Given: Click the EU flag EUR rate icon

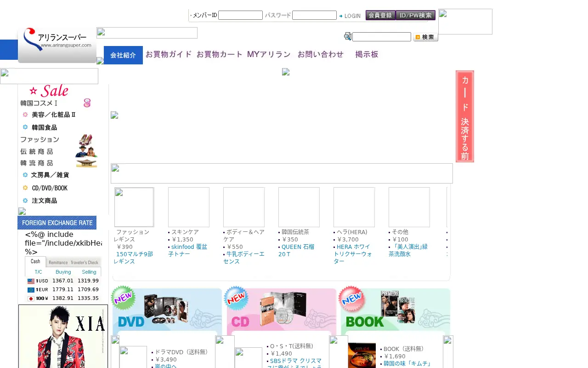Looking at the screenshot, I should tap(31, 290).
